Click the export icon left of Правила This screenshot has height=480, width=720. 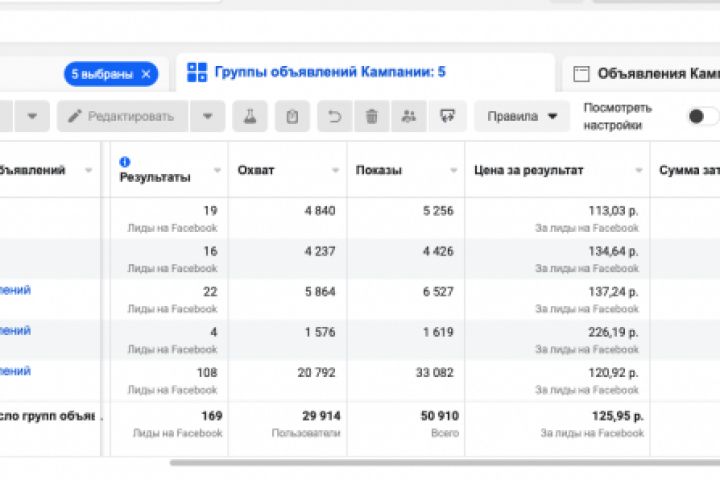(x=447, y=116)
